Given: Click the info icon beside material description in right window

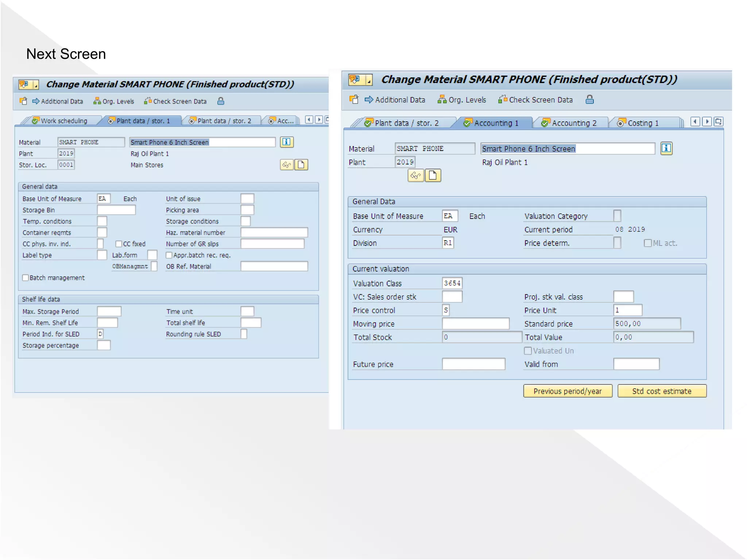Looking at the screenshot, I should pyautogui.click(x=666, y=148).
